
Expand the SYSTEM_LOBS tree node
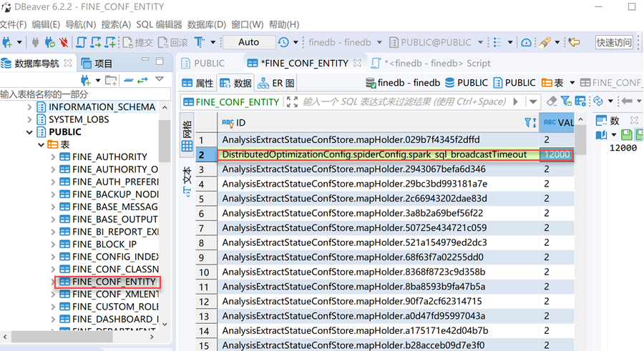[x=29, y=119]
